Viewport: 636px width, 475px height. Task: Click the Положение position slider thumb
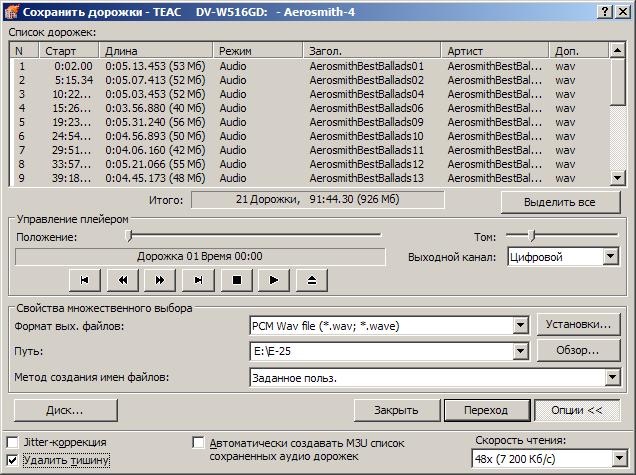129,236
